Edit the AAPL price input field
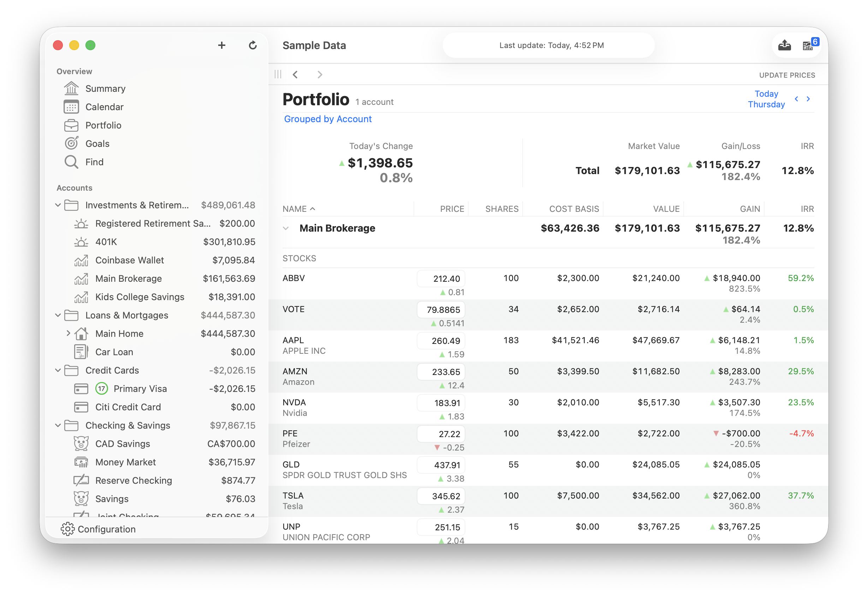 point(441,340)
